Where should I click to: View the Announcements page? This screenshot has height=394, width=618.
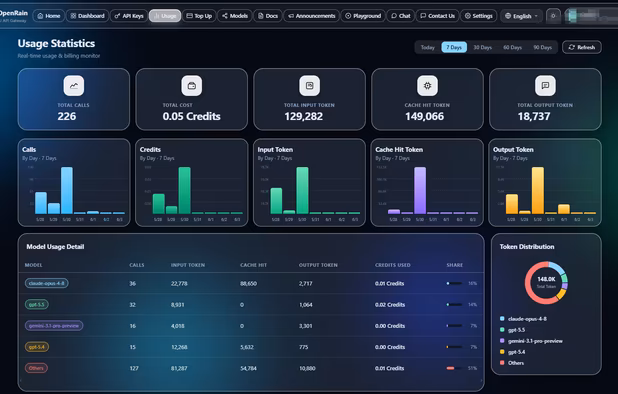311,16
